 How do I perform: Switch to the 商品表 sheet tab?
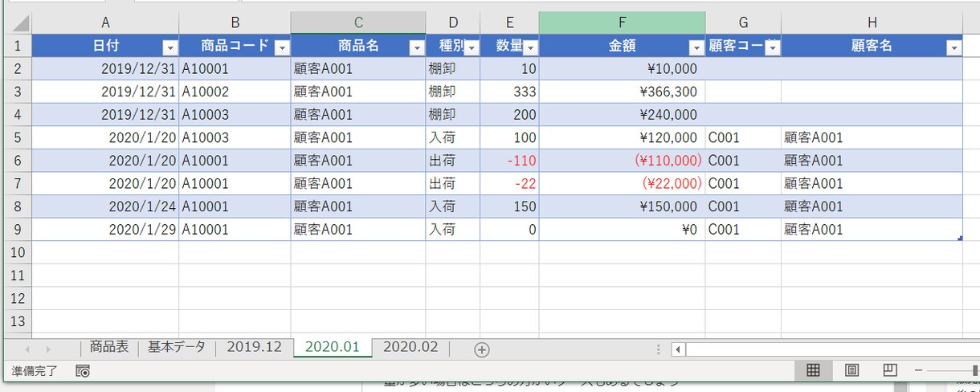(109, 347)
